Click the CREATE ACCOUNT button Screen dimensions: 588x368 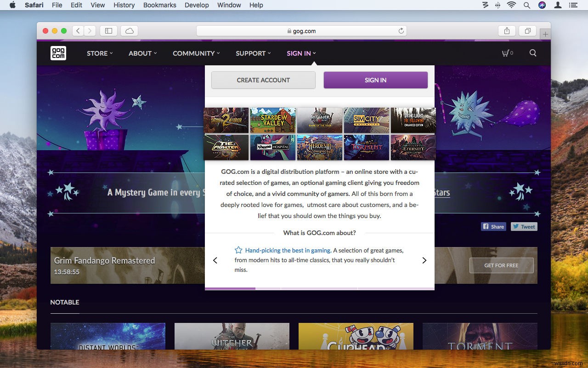point(263,80)
